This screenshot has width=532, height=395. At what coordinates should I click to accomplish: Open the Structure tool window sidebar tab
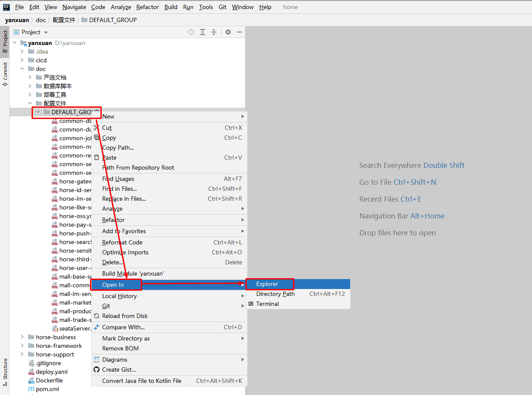point(5,371)
